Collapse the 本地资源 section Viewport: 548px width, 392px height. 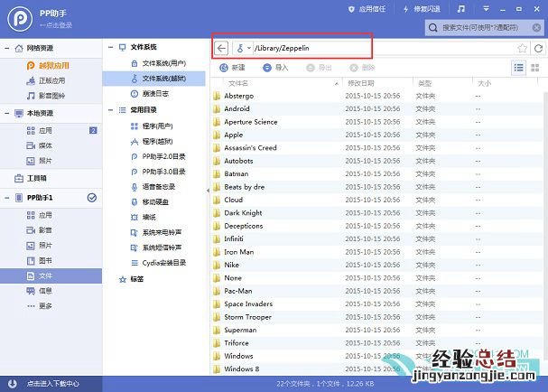point(7,113)
